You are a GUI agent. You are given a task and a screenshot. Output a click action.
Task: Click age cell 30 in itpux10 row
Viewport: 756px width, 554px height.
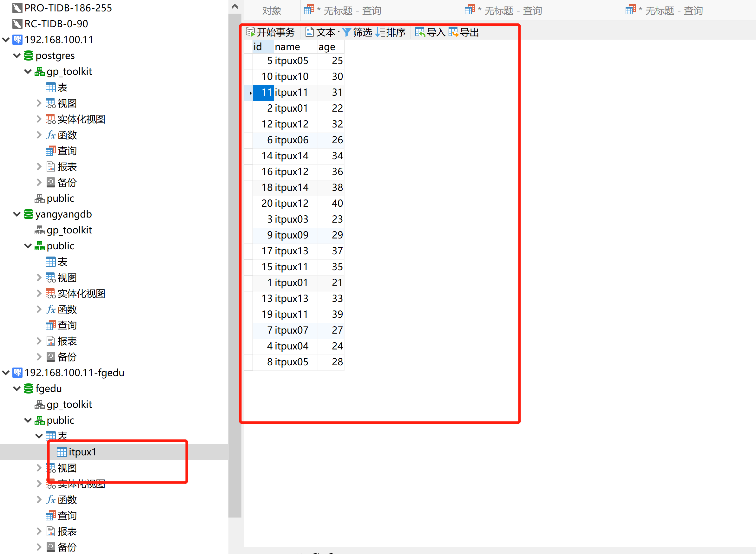point(331,76)
